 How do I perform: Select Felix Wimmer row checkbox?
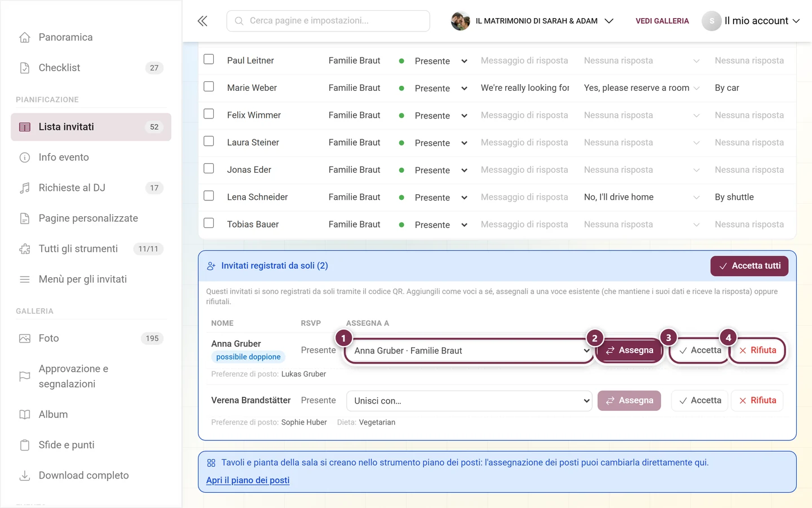[x=209, y=114]
